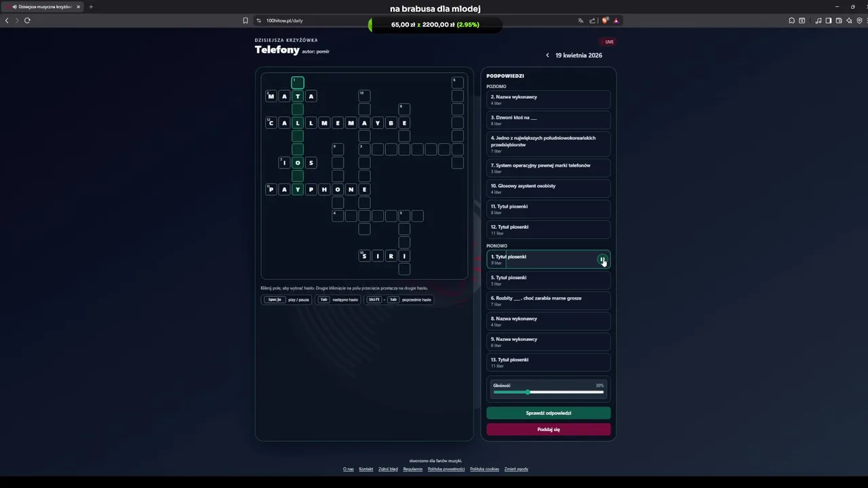Click the empty crossword cell numbered 9
The image size is (868, 488).
tap(338, 149)
